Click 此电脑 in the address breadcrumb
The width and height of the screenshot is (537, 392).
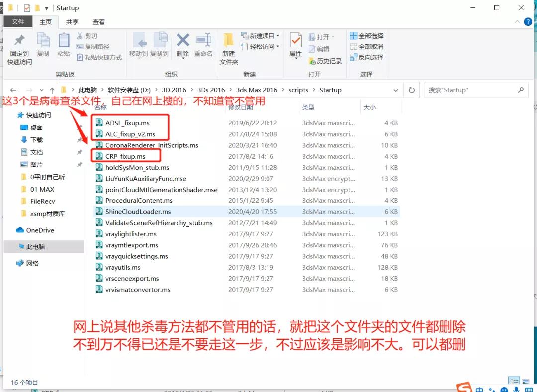[88, 90]
